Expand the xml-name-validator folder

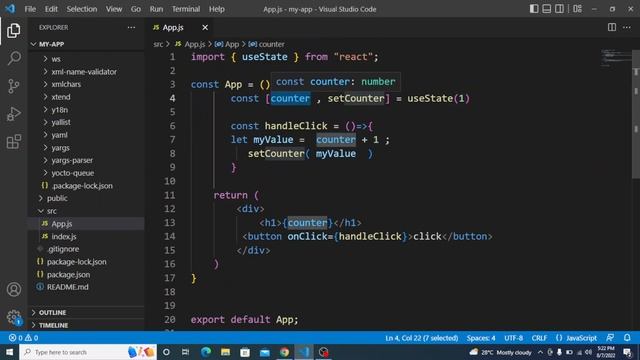[x=87, y=71]
